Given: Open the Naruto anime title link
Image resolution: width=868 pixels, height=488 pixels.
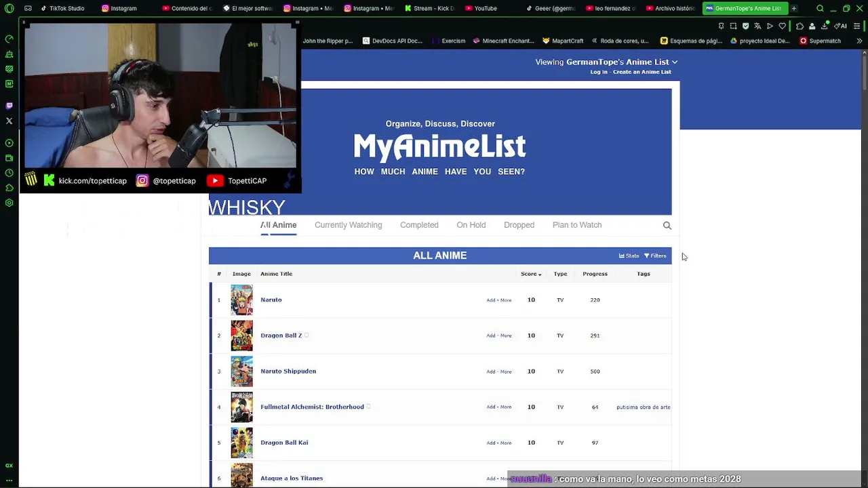Looking at the screenshot, I should [271, 300].
